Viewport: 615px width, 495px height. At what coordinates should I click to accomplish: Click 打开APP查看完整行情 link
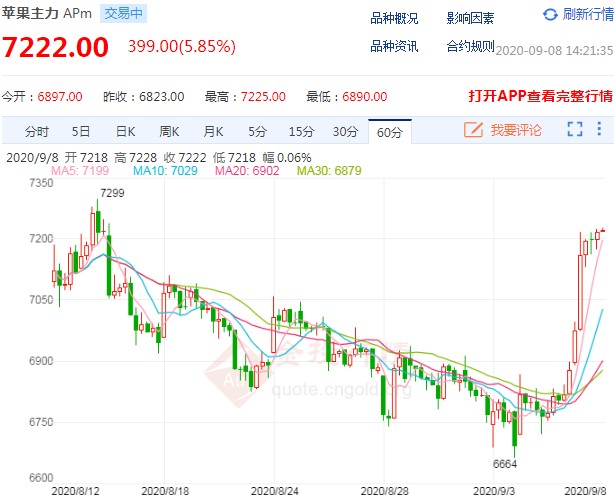540,96
